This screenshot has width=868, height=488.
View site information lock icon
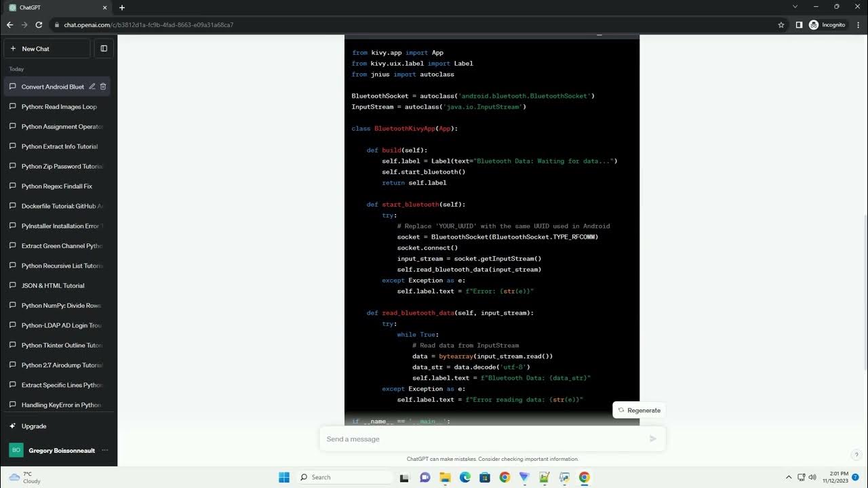56,25
